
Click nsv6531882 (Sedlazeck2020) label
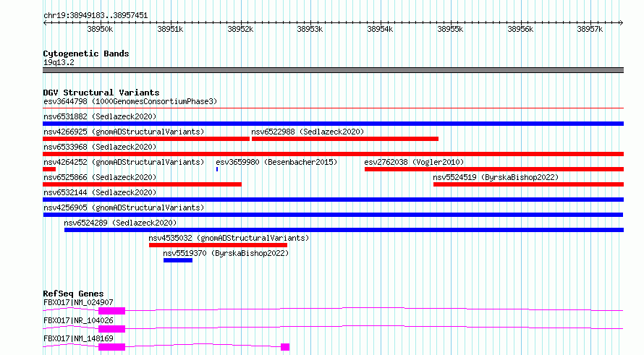[100, 116]
